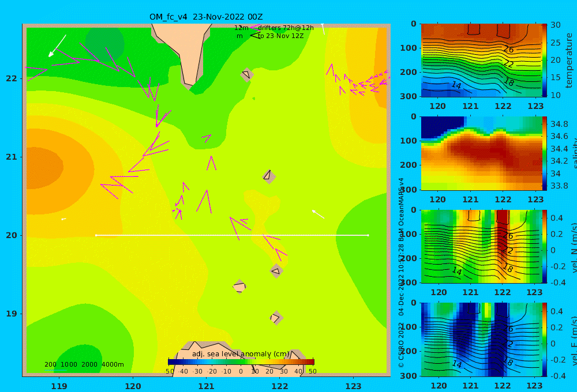Click the bathymetry legend '200 1000 2000 4000m'
Image resolution: width=577 pixels, height=392 pixels.
84,364
